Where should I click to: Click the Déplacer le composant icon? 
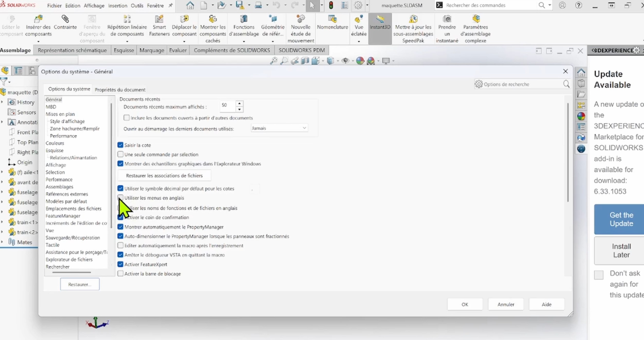[x=184, y=19]
